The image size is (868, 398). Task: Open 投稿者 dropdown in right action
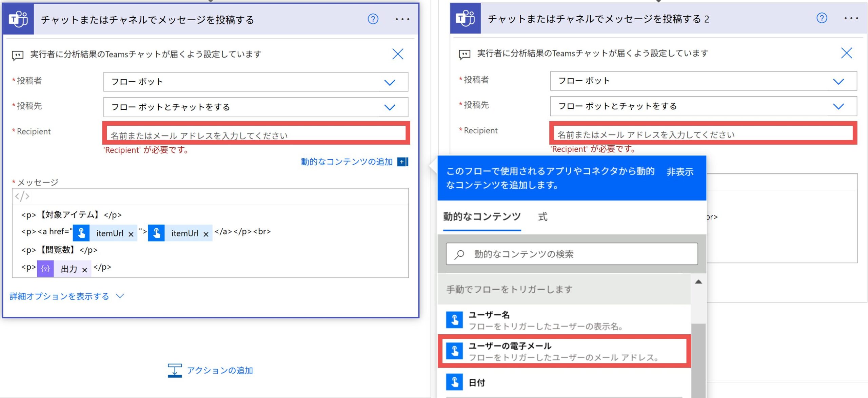pos(838,81)
